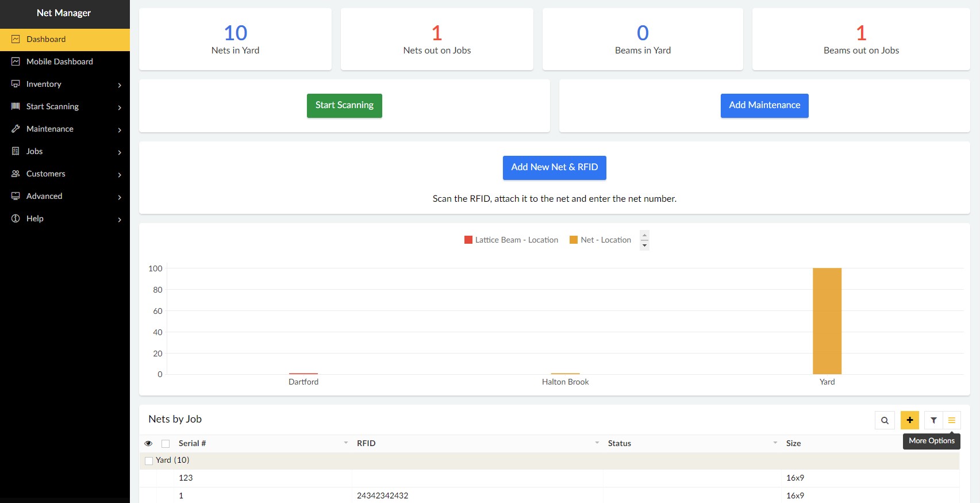Toggle the orange Net - Location legend swatch
The width and height of the screenshot is (980, 503).
(x=573, y=240)
